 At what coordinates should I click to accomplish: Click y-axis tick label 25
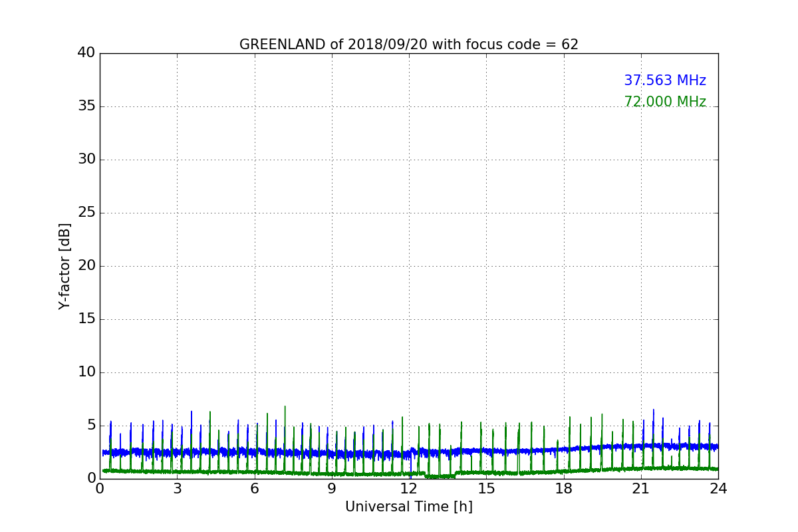click(x=86, y=213)
